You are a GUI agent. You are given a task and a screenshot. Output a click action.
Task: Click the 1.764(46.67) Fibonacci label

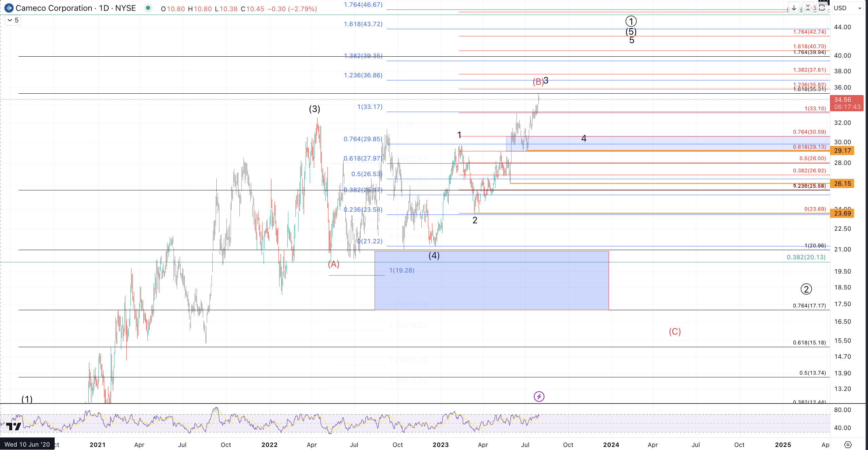[x=363, y=5]
